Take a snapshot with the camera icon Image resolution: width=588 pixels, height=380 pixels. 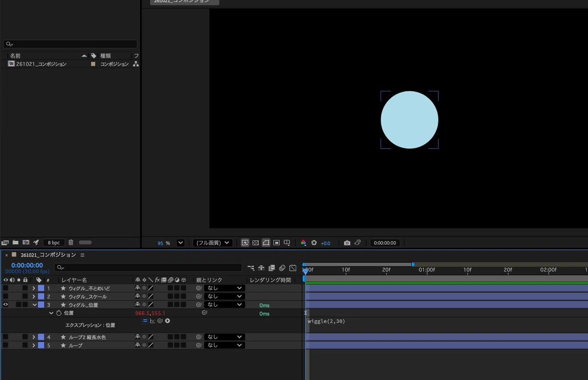click(x=347, y=243)
